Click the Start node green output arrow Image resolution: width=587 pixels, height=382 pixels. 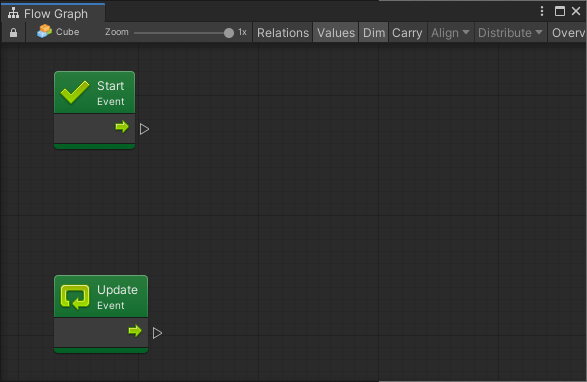(x=122, y=127)
